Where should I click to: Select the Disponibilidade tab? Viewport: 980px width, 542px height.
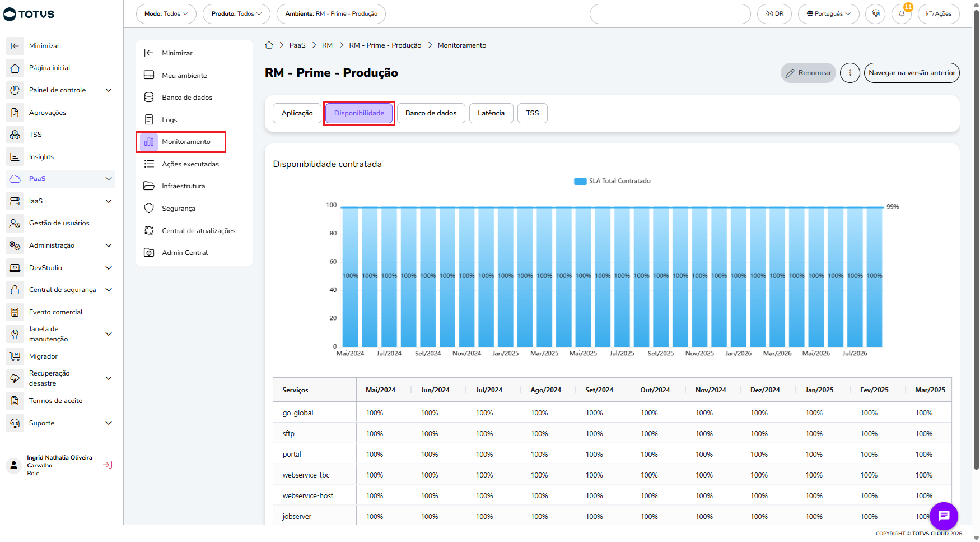(359, 113)
